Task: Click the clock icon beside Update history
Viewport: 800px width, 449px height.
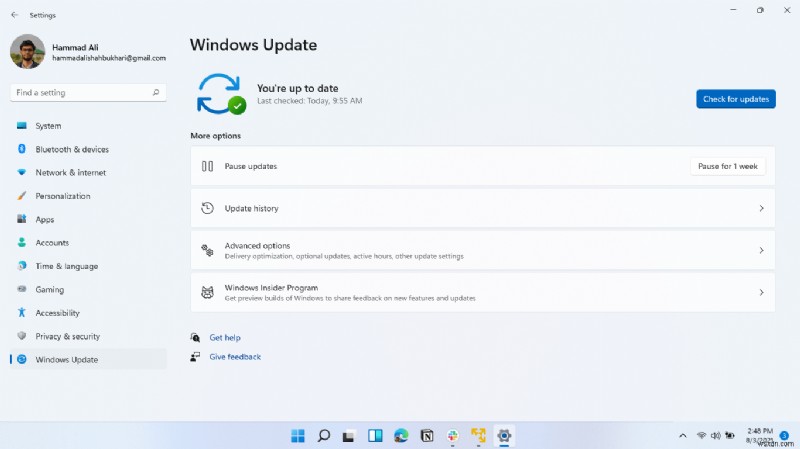Action: click(207, 208)
